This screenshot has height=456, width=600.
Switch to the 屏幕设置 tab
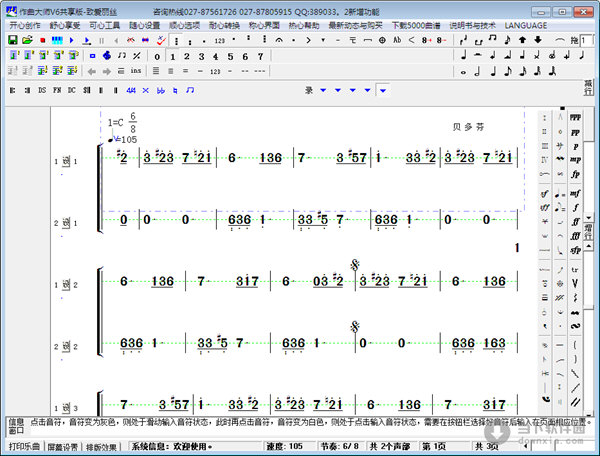click(x=63, y=446)
